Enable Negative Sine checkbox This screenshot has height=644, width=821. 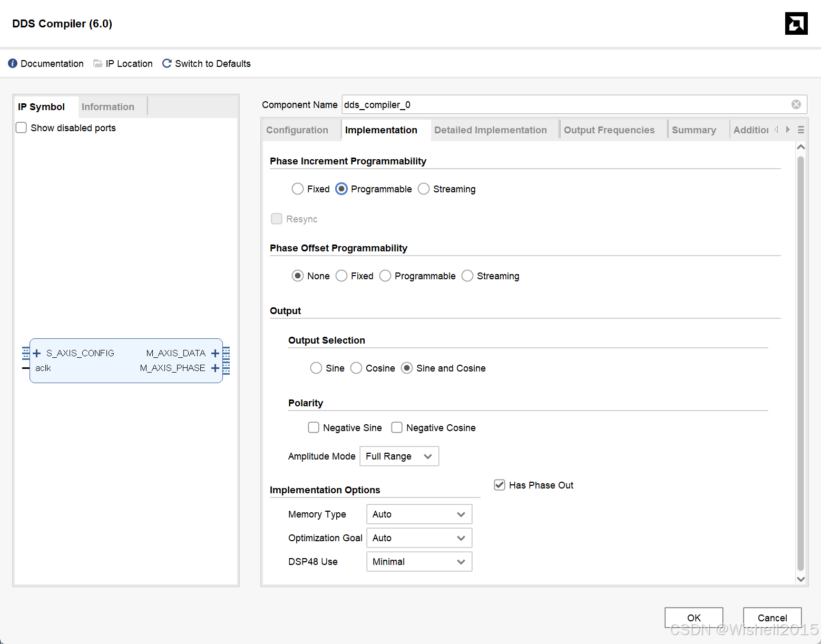314,427
